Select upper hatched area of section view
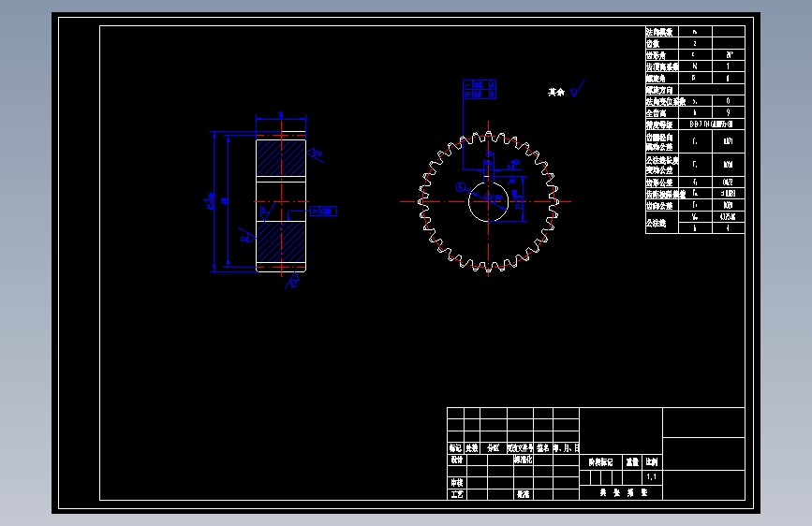Image resolution: width=812 pixels, height=526 pixels. coord(281,158)
